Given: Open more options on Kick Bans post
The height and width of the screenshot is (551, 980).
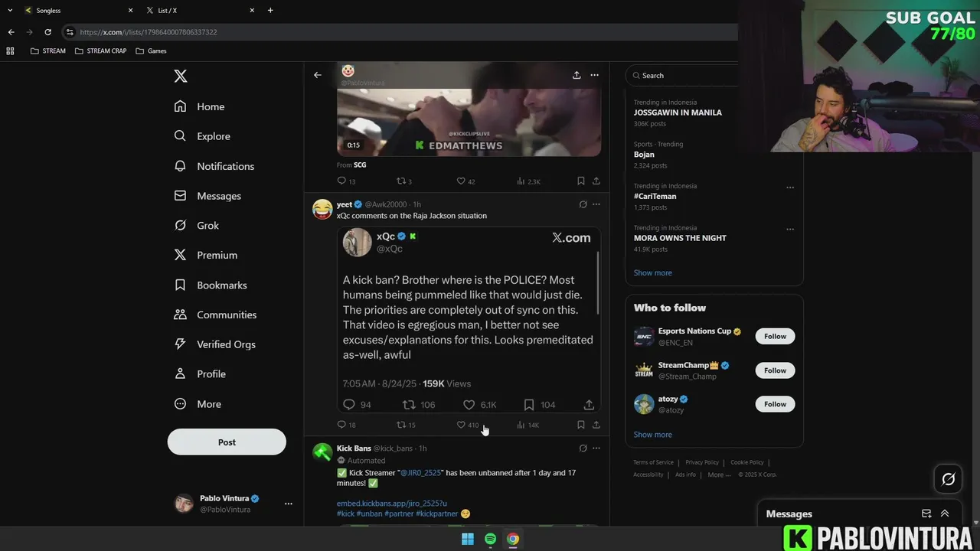Looking at the screenshot, I should click(x=596, y=448).
